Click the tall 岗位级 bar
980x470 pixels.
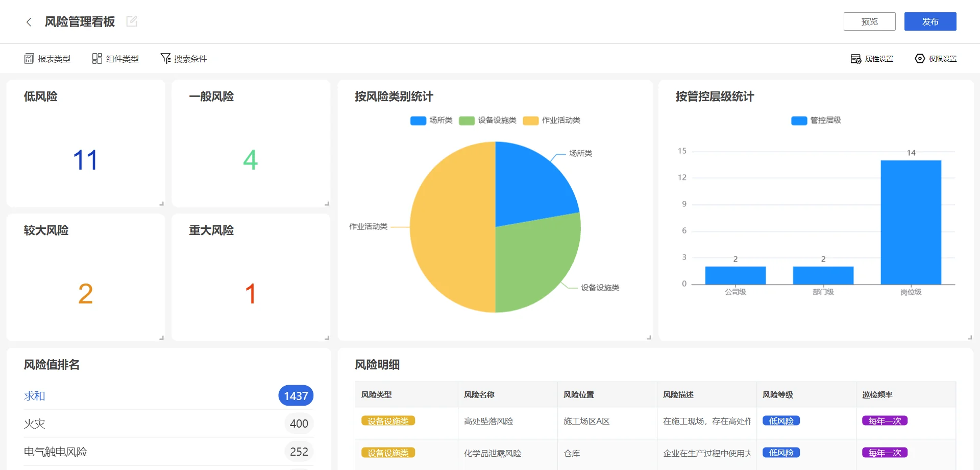click(x=911, y=222)
